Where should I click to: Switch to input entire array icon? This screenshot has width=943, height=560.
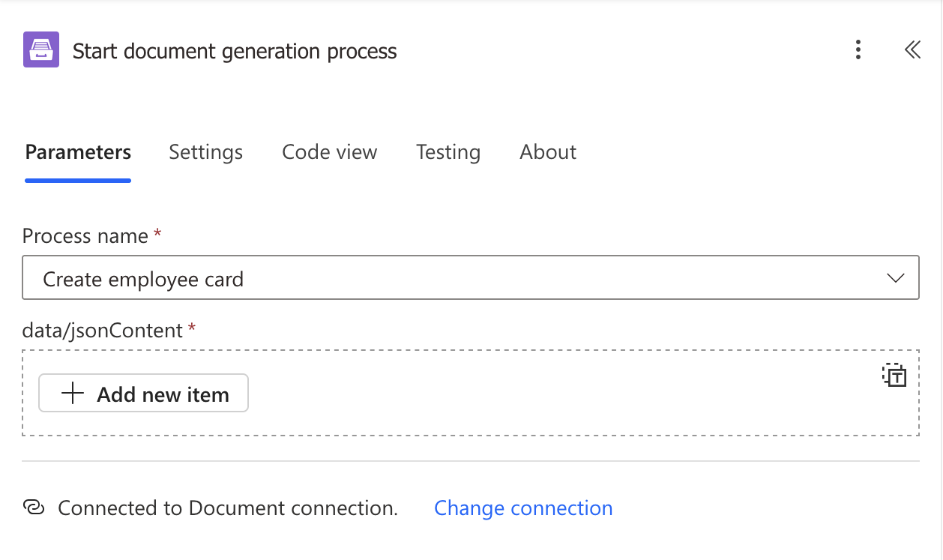click(x=894, y=375)
